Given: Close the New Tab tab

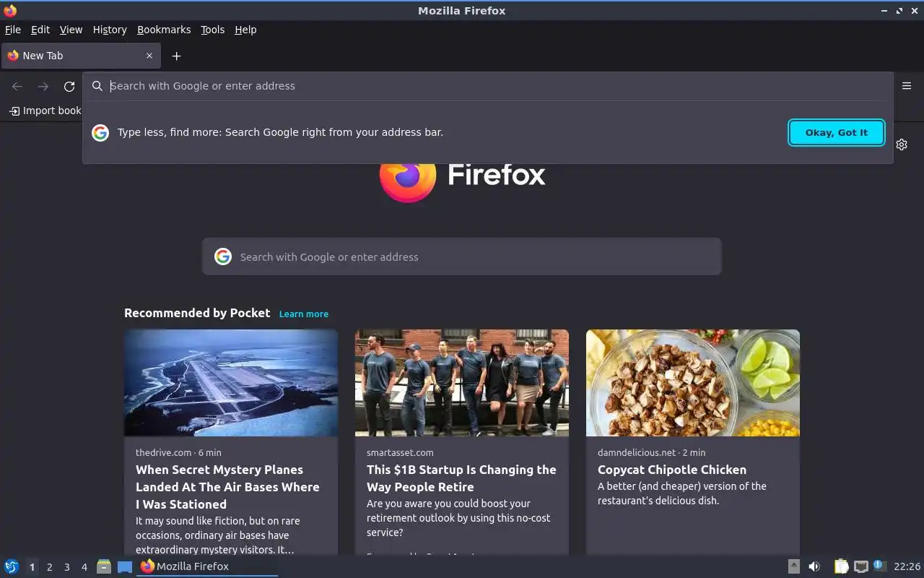Looking at the screenshot, I should click(149, 56).
